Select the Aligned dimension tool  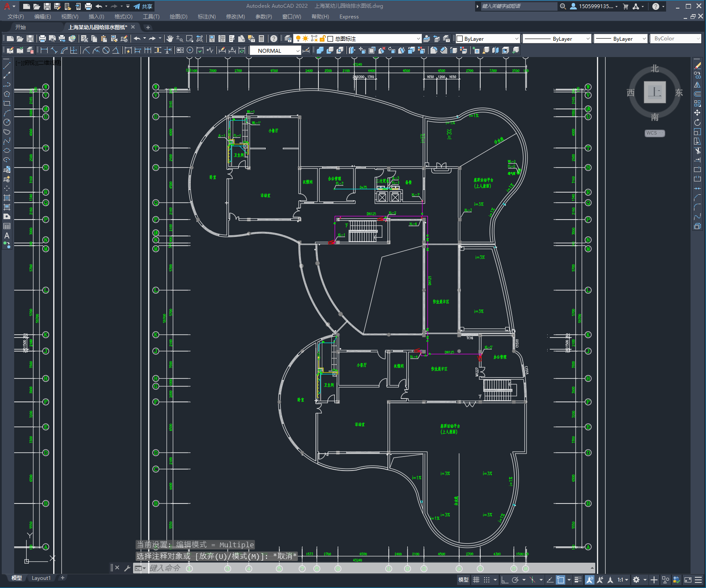pos(54,51)
